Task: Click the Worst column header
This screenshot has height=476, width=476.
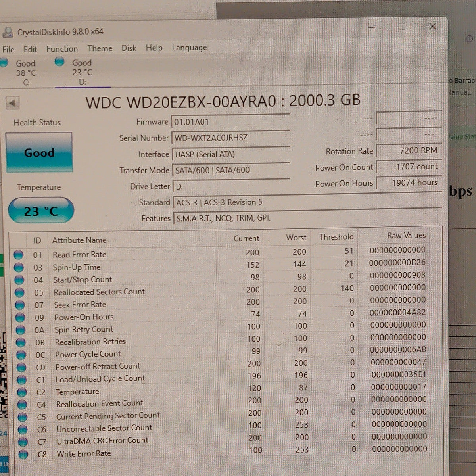Action: [x=296, y=238]
